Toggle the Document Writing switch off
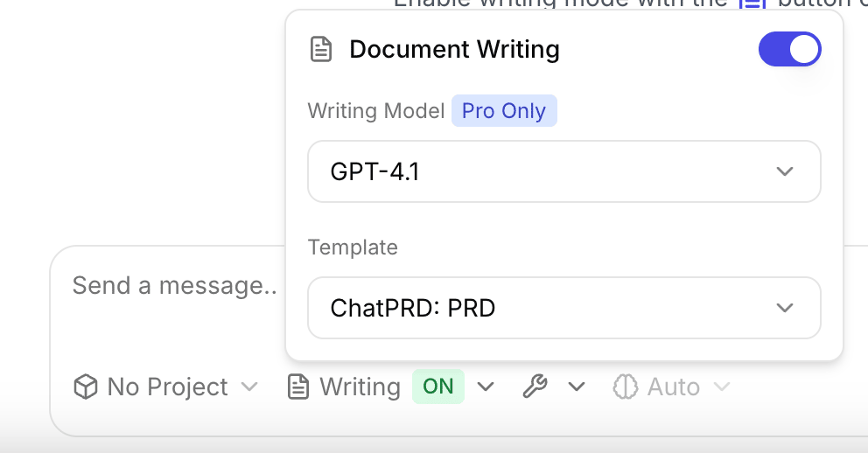Screen dimensions: 868x453 click(789, 49)
